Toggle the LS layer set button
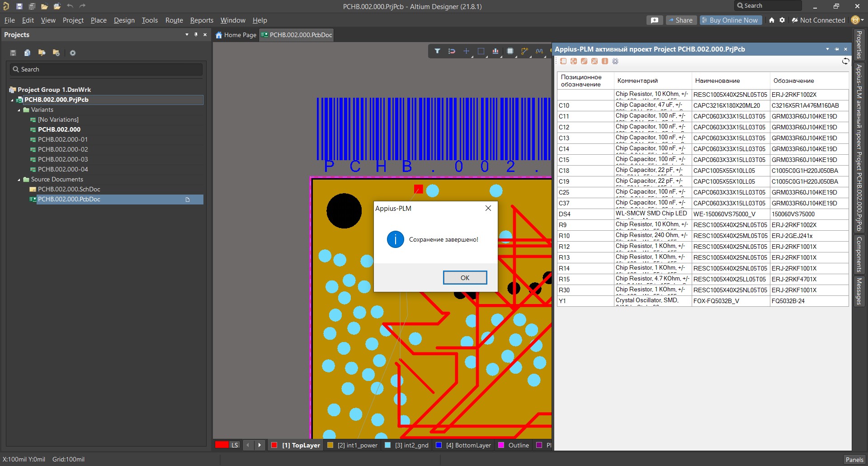This screenshot has height=466, width=868. [235, 445]
